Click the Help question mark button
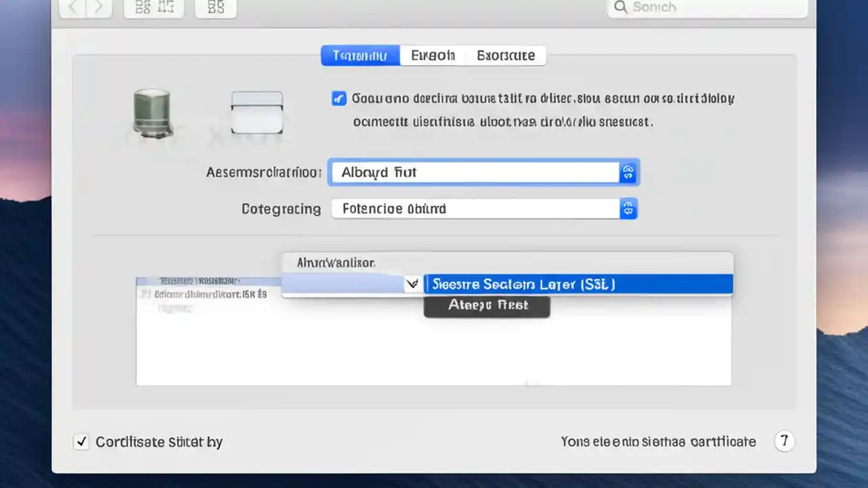Image resolution: width=868 pixels, height=488 pixels. tap(784, 441)
